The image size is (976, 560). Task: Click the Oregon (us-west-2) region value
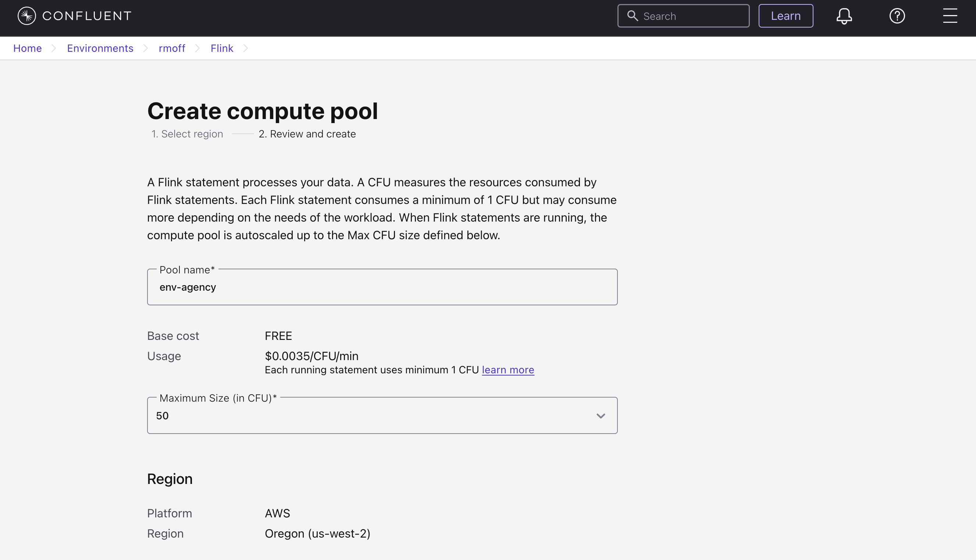pyautogui.click(x=317, y=534)
